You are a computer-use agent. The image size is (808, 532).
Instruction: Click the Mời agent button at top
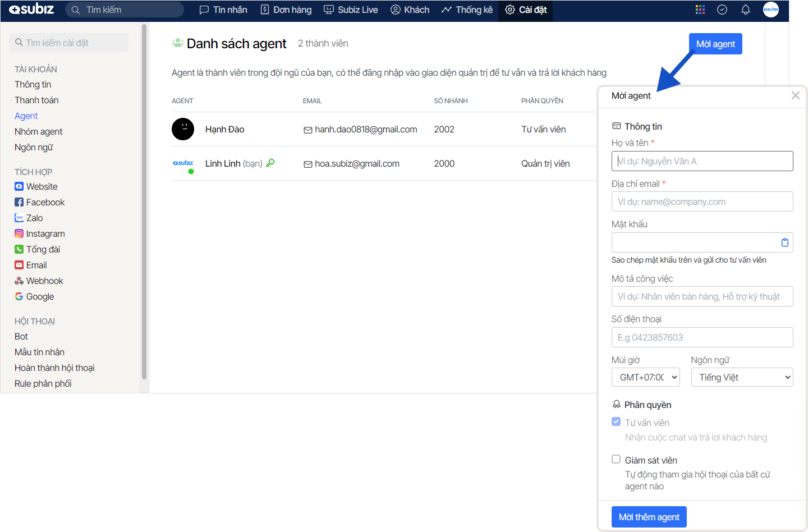[x=715, y=44]
